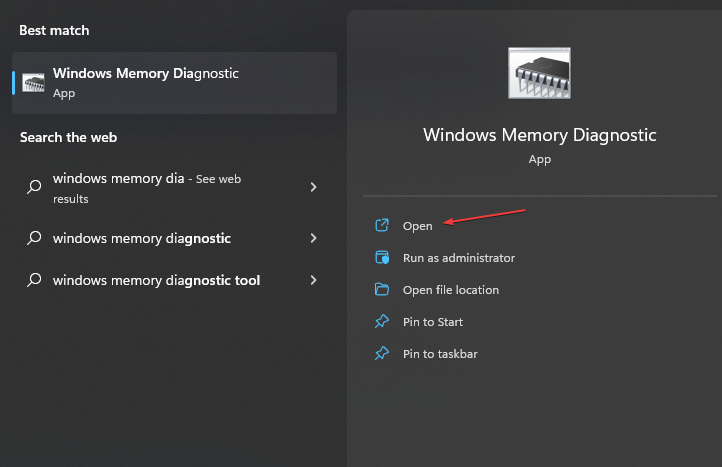The width and height of the screenshot is (722, 467).
Task: Expand the 'windows memory dia' web result chevron
Action: click(313, 187)
